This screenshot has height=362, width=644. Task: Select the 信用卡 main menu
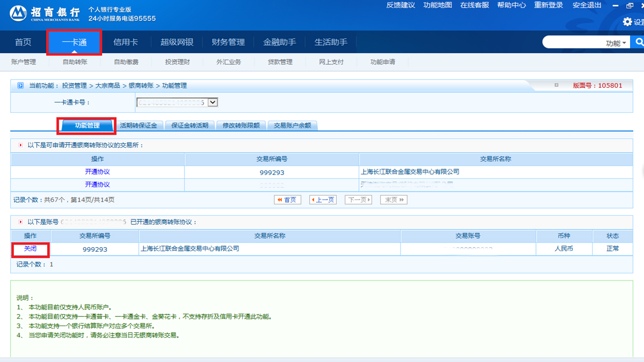[126, 42]
